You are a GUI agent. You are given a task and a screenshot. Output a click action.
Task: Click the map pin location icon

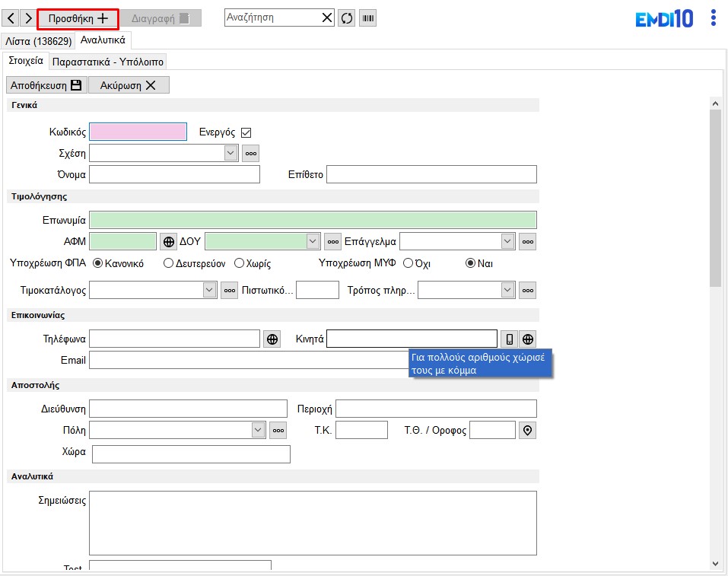tap(528, 431)
